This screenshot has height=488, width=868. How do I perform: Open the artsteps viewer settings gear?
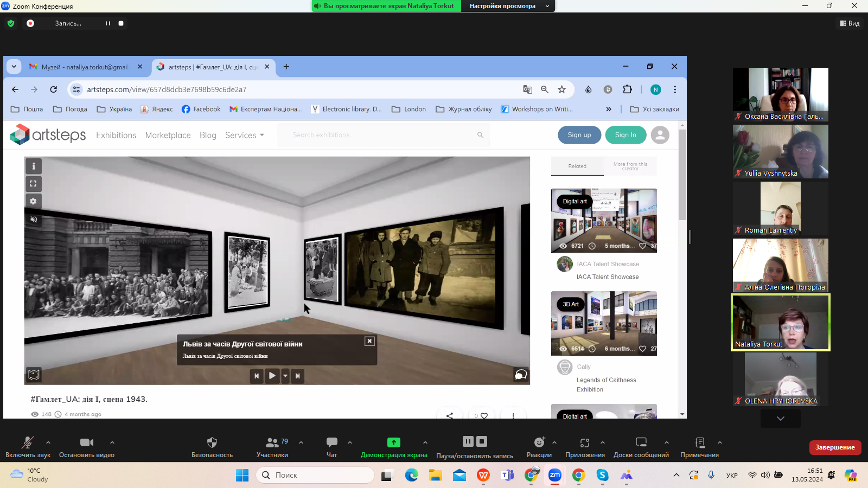[34, 201]
